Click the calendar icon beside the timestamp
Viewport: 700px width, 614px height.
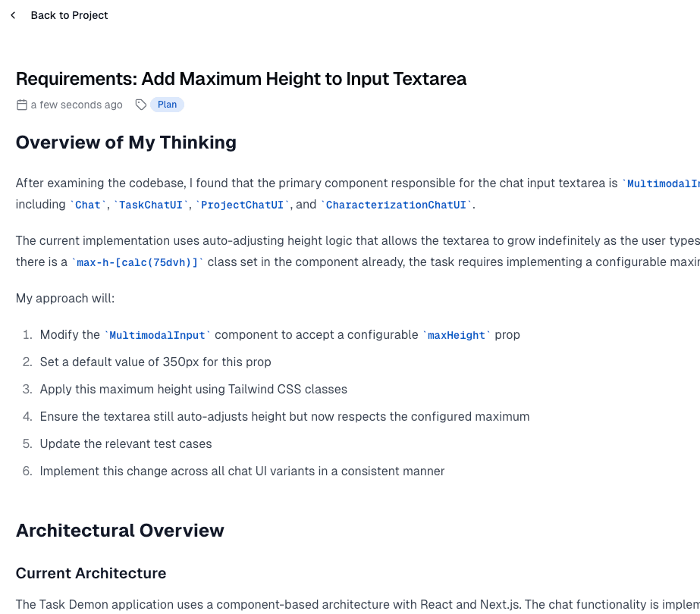point(20,105)
